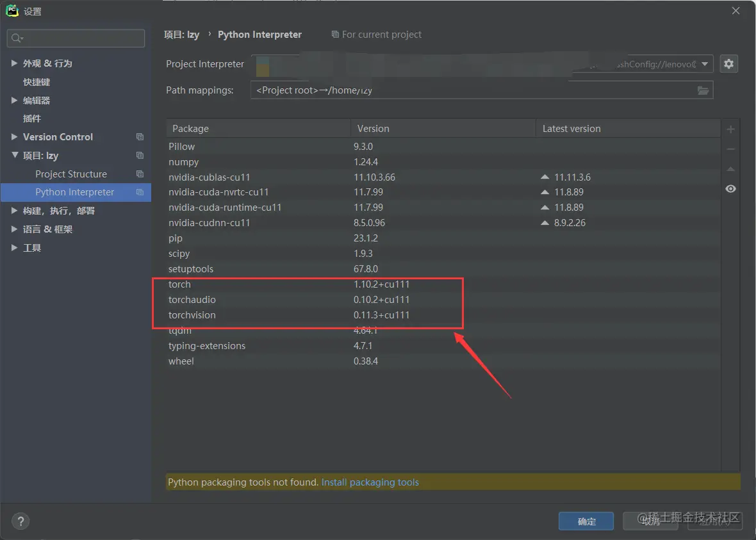This screenshot has height=540, width=756.
Task: Select the pip package row
Action: pos(443,238)
